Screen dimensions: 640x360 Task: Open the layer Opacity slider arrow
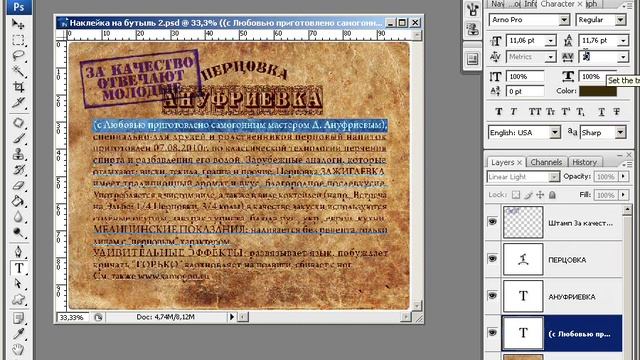[x=623, y=176]
